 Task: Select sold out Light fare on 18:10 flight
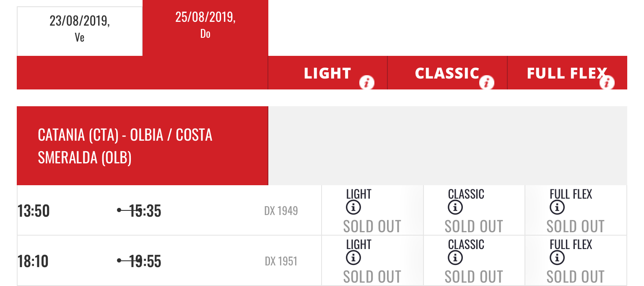tap(372, 277)
